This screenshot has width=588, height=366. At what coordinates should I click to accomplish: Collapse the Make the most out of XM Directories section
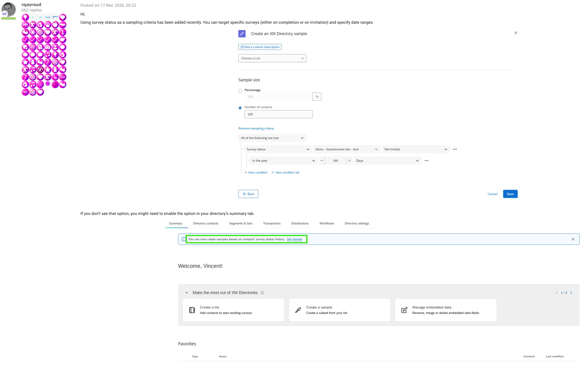(187, 293)
